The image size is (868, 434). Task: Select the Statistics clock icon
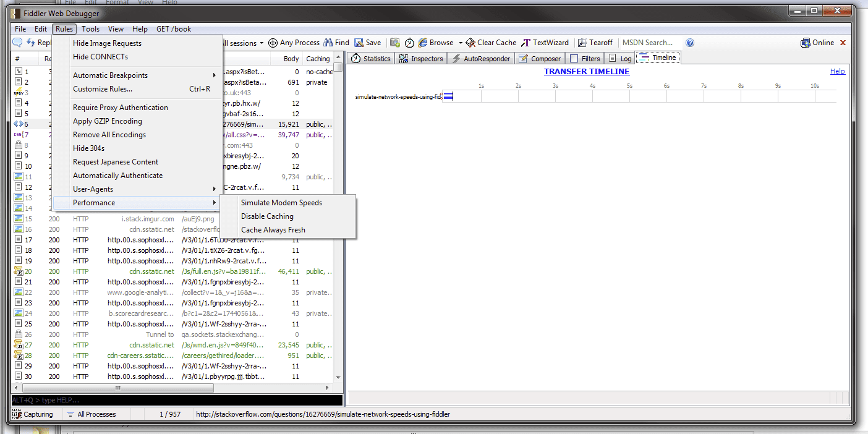[x=355, y=58]
